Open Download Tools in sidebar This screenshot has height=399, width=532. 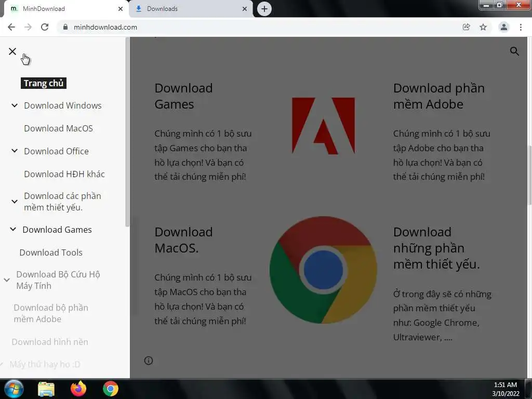(x=51, y=252)
